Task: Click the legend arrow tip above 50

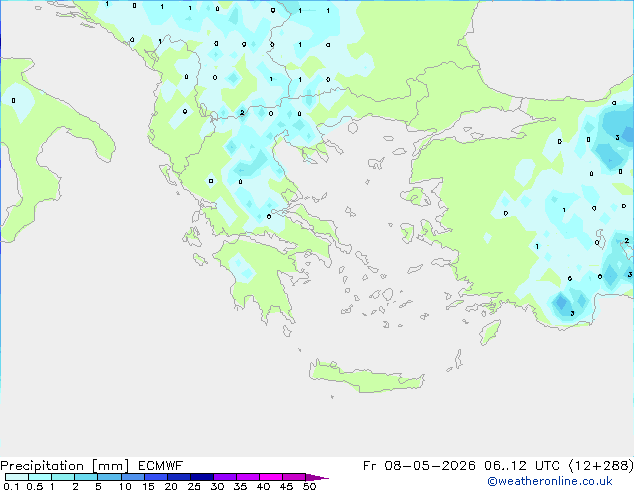Action: point(317,477)
